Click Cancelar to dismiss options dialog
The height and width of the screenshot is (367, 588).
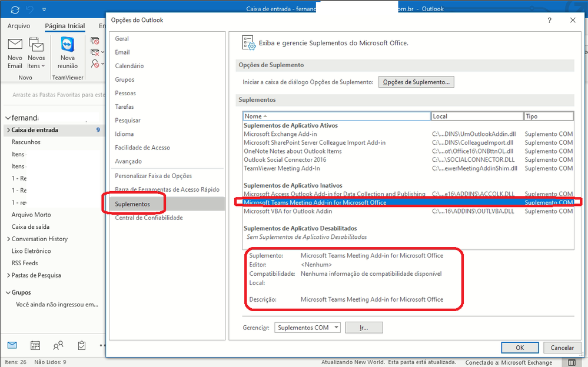[x=562, y=348]
